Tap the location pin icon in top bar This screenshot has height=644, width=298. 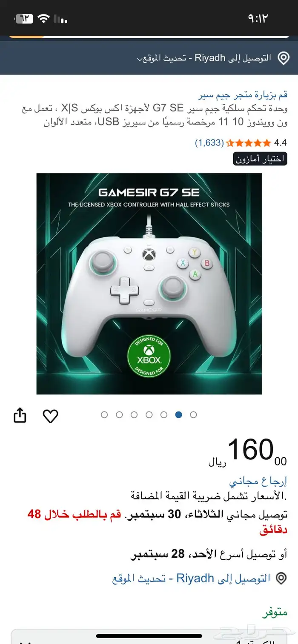[x=283, y=58]
